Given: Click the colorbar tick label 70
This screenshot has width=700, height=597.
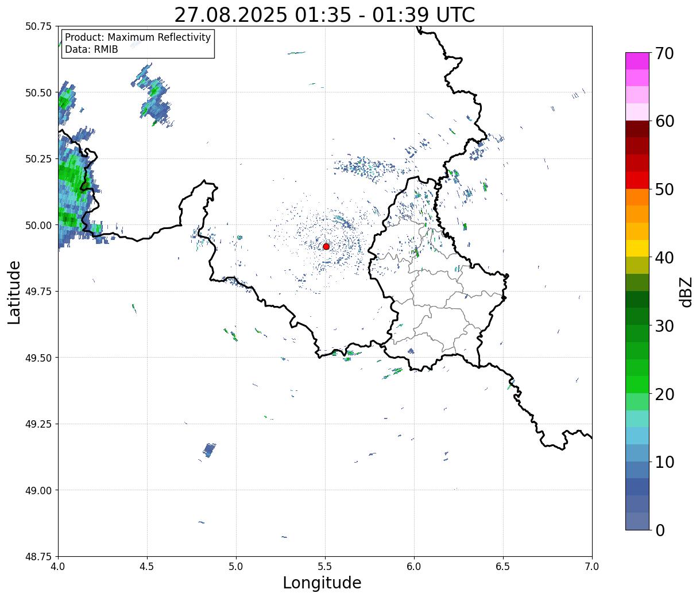Looking at the screenshot, I should click(x=664, y=53).
